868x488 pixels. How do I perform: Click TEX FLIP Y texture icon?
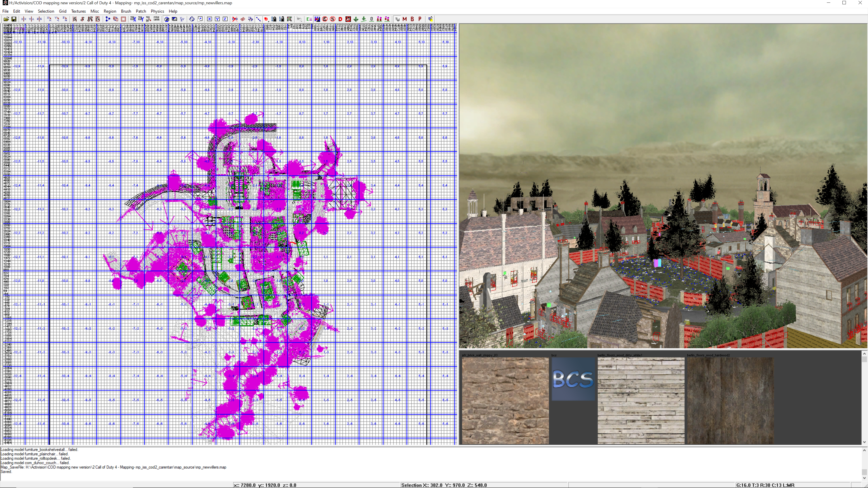tap(141, 19)
